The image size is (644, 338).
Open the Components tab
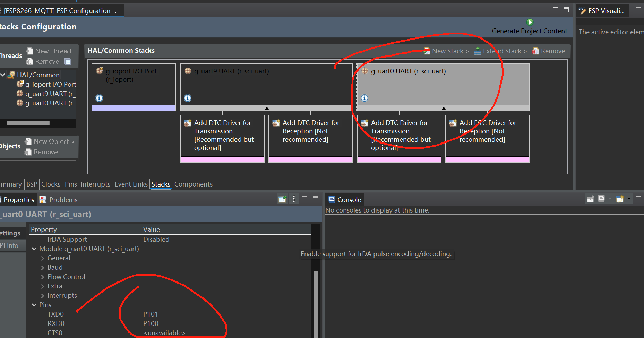pos(193,184)
